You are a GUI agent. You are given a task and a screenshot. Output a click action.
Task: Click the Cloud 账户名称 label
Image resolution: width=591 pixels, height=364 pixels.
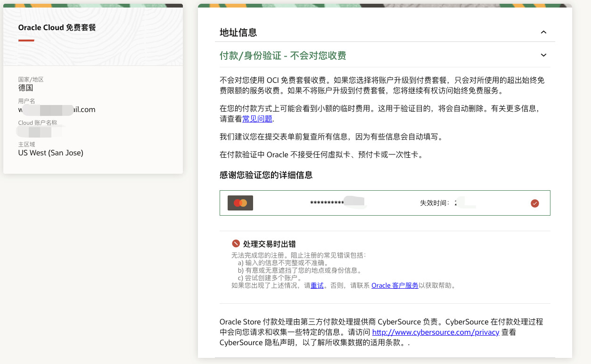point(38,123)
